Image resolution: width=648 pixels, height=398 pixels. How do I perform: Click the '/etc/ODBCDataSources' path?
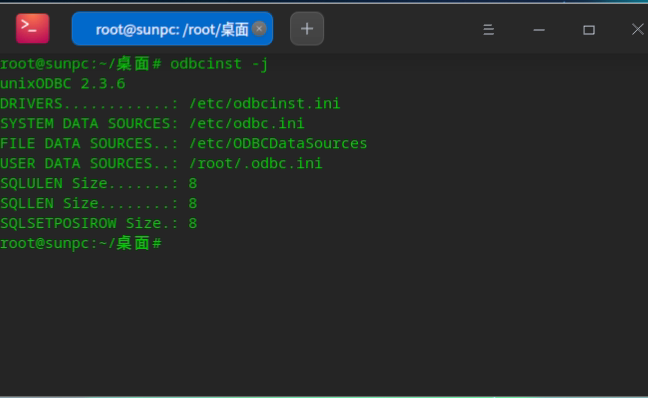click(x=278, y=143)
